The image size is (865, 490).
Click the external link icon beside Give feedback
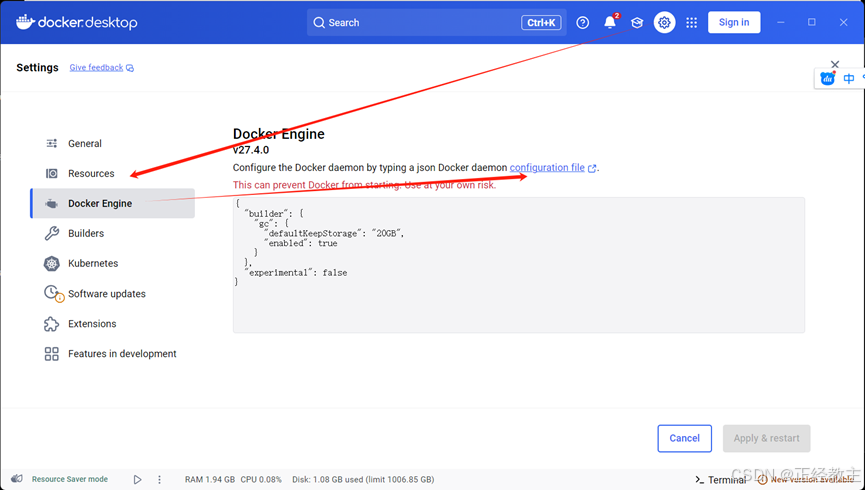130,68
